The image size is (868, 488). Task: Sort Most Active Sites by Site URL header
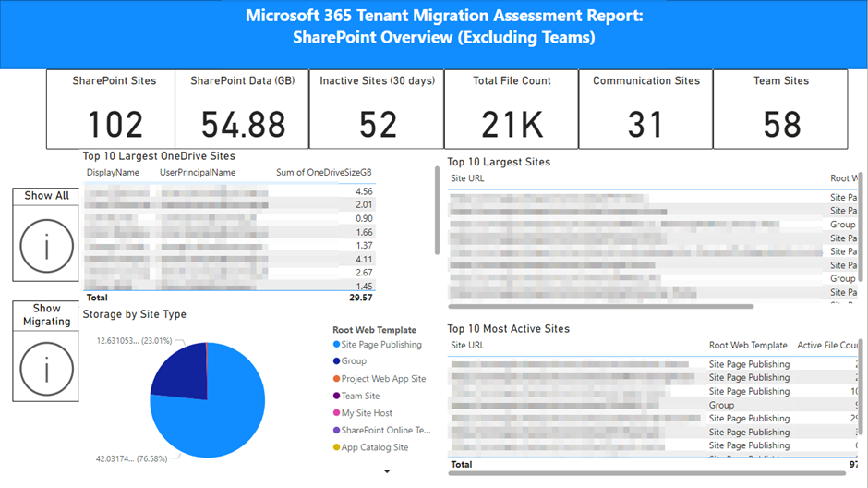(x=467, y=346)
